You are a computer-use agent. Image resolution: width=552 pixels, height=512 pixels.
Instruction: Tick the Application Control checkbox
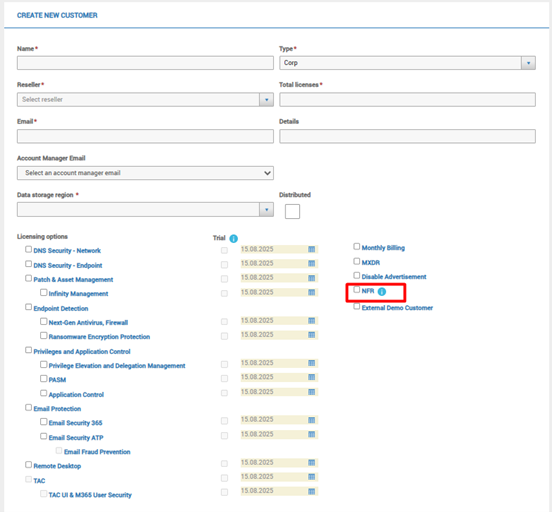click(x=44, y=393)
